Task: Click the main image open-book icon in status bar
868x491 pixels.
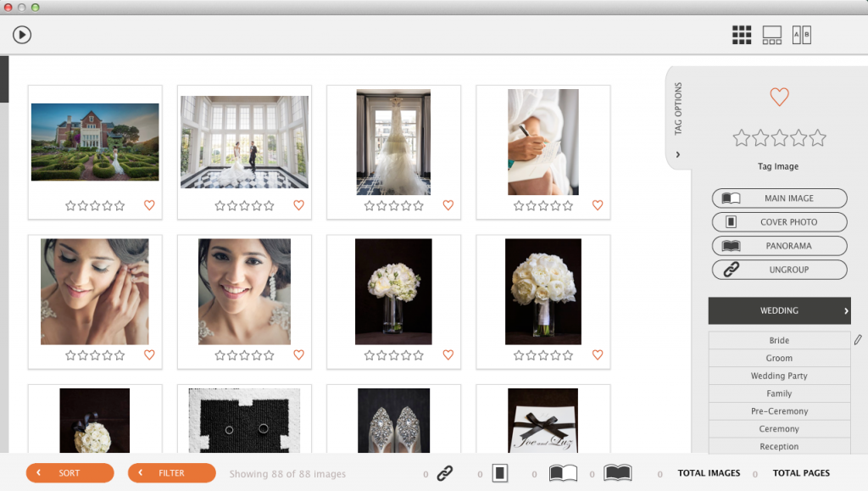Action: (x=563, y=473)
